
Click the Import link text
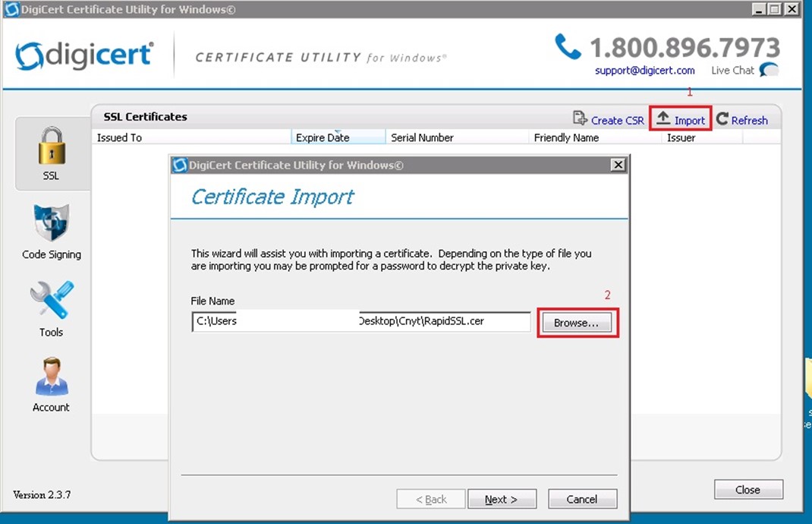click(x=689, y=120)
